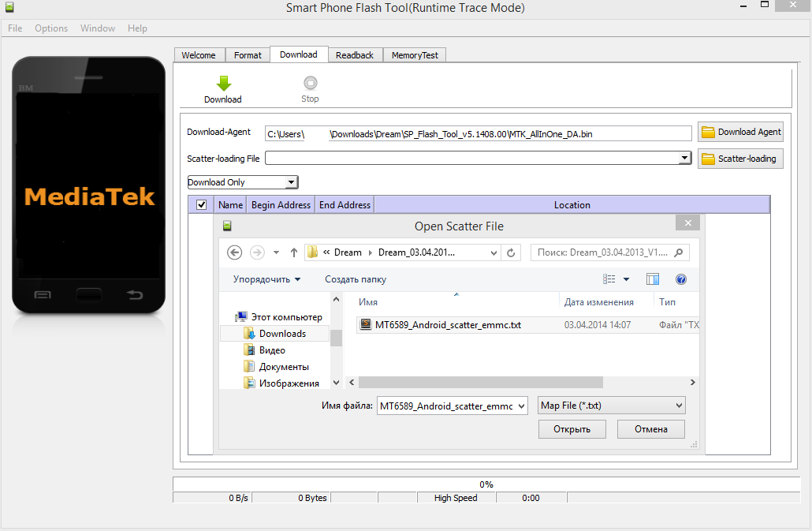The image size is (812, 531).
Task: Click the horizontal scrollbar in file list
Action: coord(481,383)
